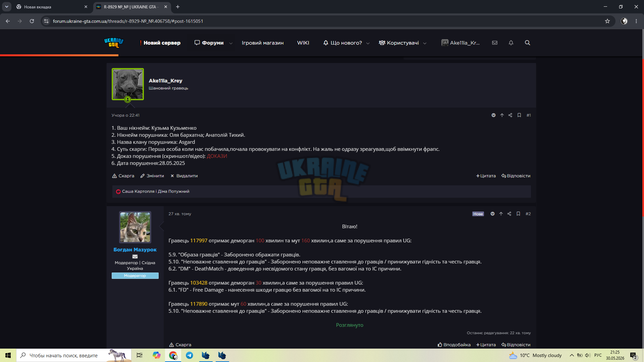This screenshot has width=644, height=362.
Task: Quote post #2 with Цитата
Action: point(486,345)
